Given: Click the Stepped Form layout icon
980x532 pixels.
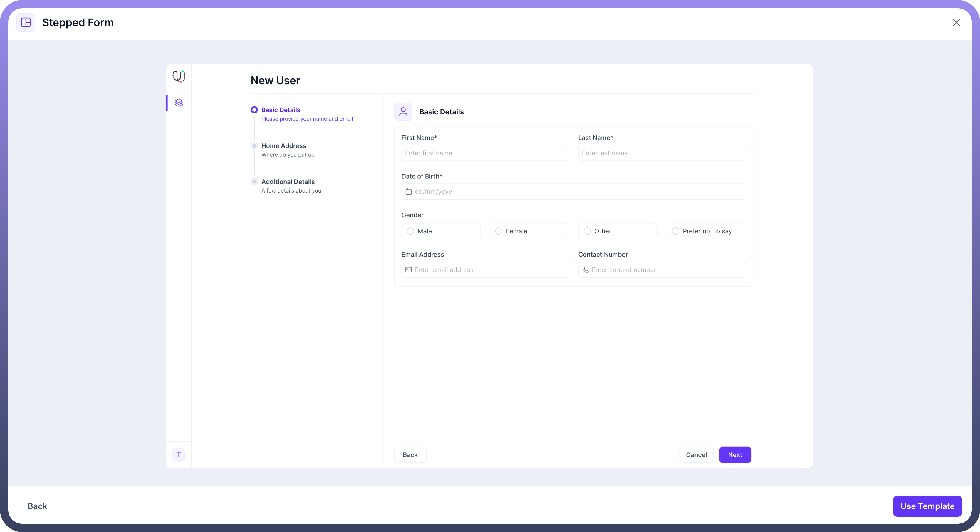Looking at the screenshot, I should pos(26,22).
